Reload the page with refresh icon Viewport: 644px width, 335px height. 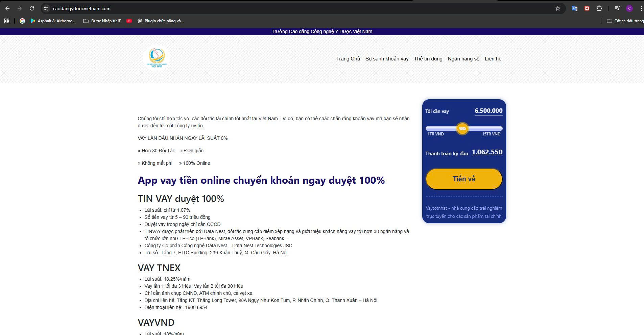click(x=32, y=8)
